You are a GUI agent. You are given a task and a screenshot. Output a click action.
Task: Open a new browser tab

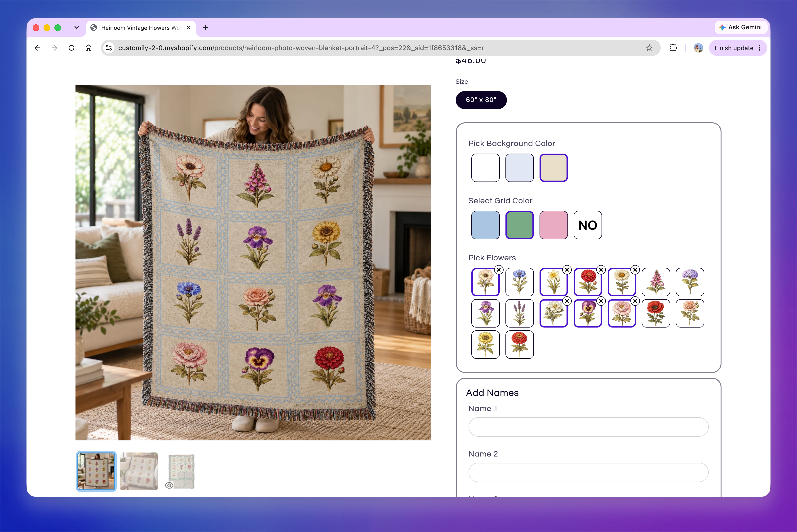205,27
